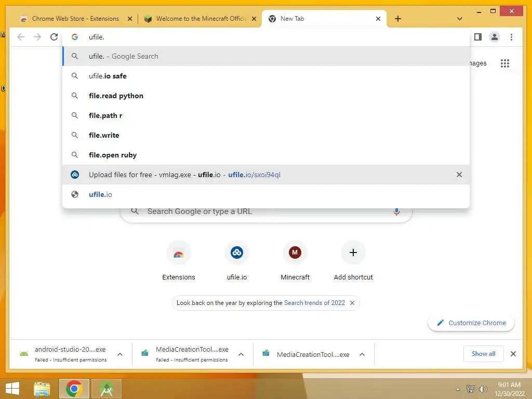Image resolution: width=532 pixels, height=399 pixels.
Task: Switch to Welcome to the Minecraft Official tab
Action: [x=200, y=19]
